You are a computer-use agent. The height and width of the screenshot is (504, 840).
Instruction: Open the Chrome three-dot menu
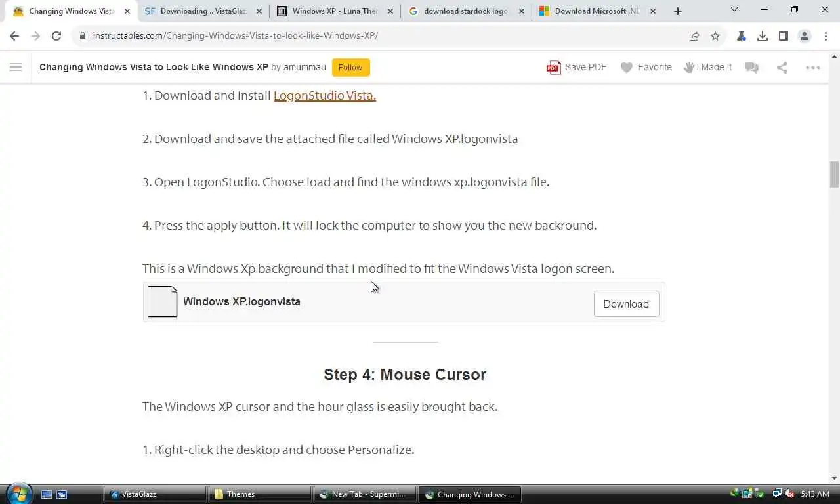click(x=826, y=36)
